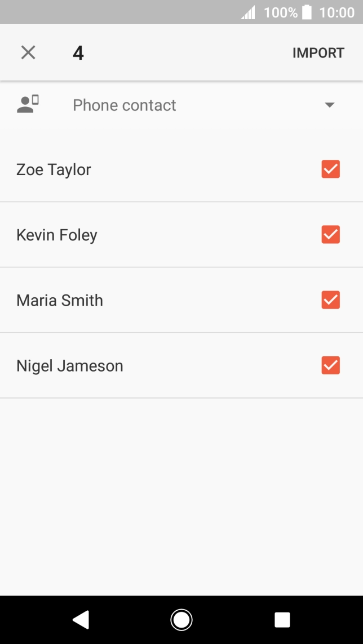
Task: Tap the battery icon in status bar
Action: coord(307,12)
